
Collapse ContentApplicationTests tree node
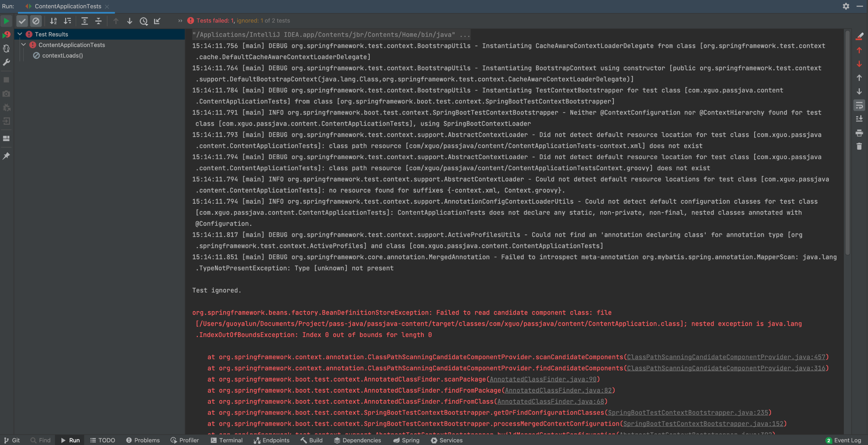24,45
